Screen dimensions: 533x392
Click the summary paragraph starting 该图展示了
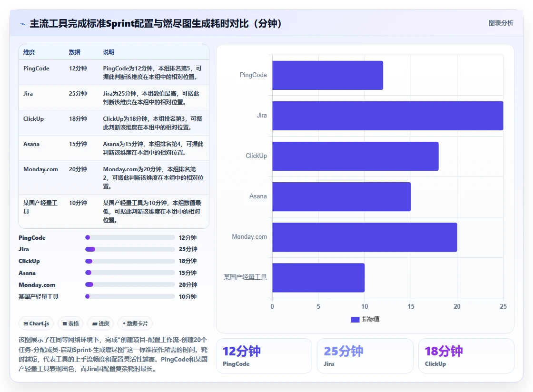(x=113, y=354)
